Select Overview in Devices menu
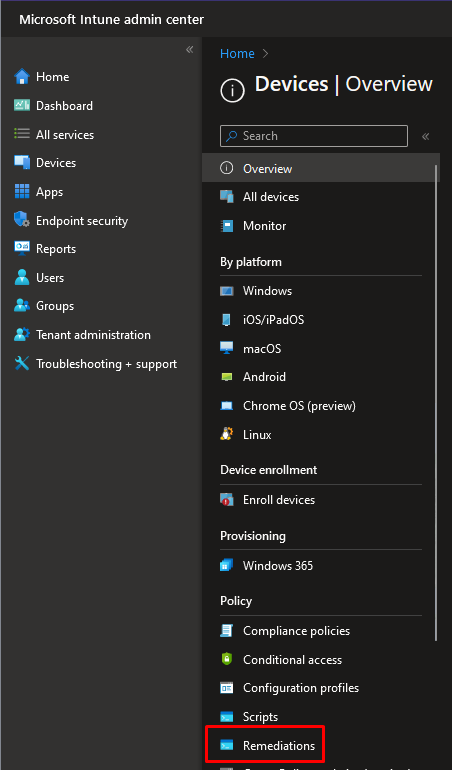The image size is (452, 770). pyautogui.click(x=321, y=168)
